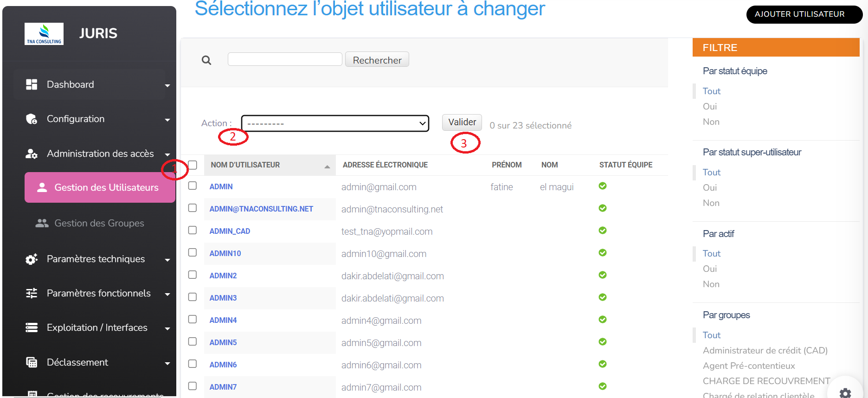Image resolution: width=868 pixels, height=398 pixels.
Task: Check the box for ADMIN_CAD user
Action: [193, 231]
